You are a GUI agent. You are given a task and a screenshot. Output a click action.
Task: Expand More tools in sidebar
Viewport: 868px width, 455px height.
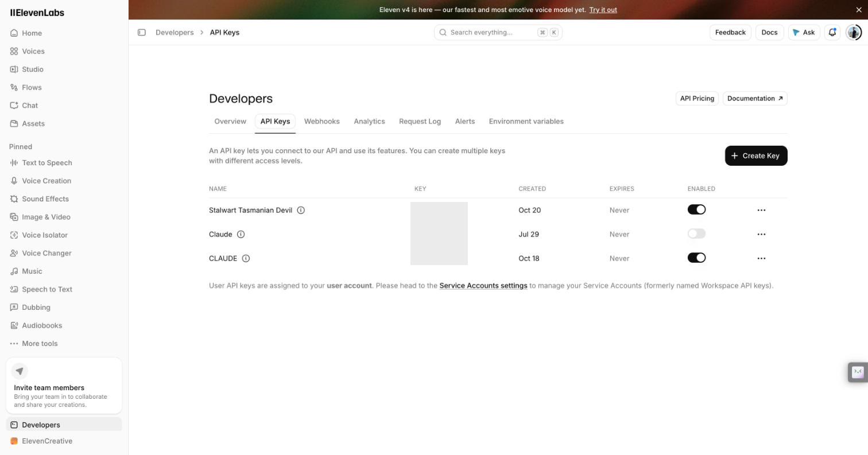(64, 344)
